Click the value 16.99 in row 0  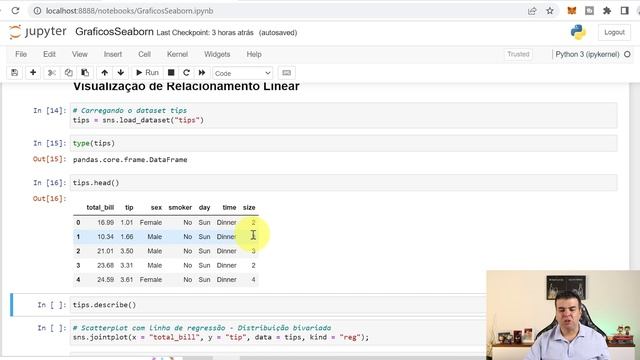click(x=105, y=222)
